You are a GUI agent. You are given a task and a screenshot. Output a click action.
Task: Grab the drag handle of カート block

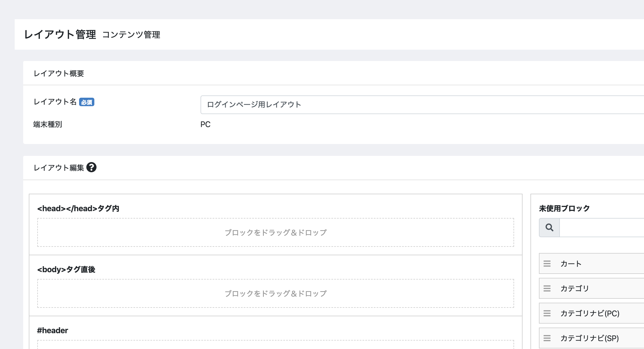coord(547,264)
